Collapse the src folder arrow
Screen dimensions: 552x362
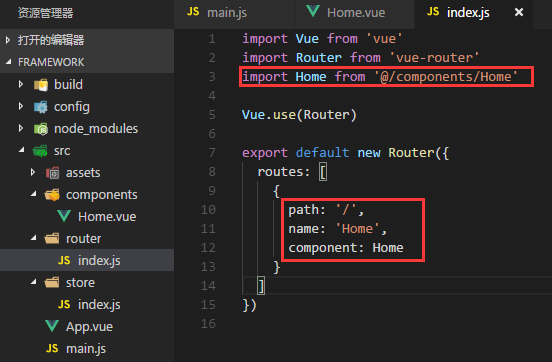pyautogui.click(x=21, y=150)
